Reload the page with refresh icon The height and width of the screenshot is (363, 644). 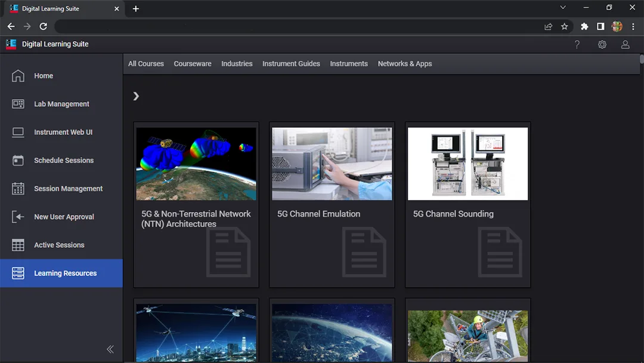(x=43, y=26)
